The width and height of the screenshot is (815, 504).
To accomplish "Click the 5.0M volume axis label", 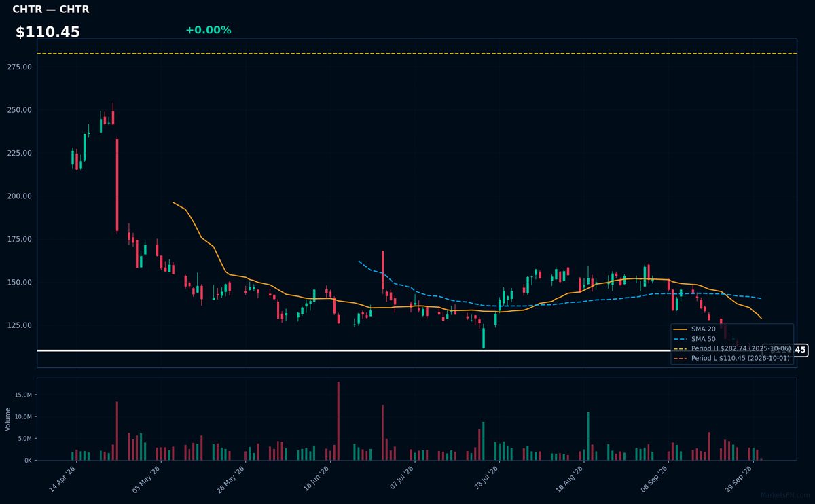I will coord(24,439).
